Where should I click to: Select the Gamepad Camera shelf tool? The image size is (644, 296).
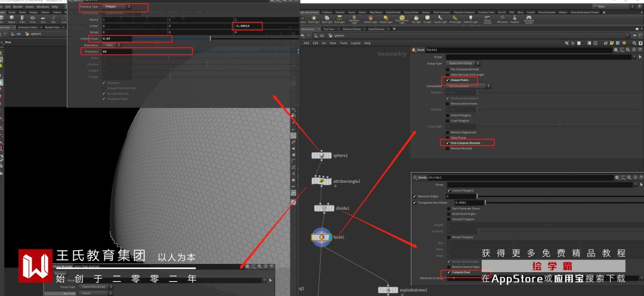pos(529,19)
